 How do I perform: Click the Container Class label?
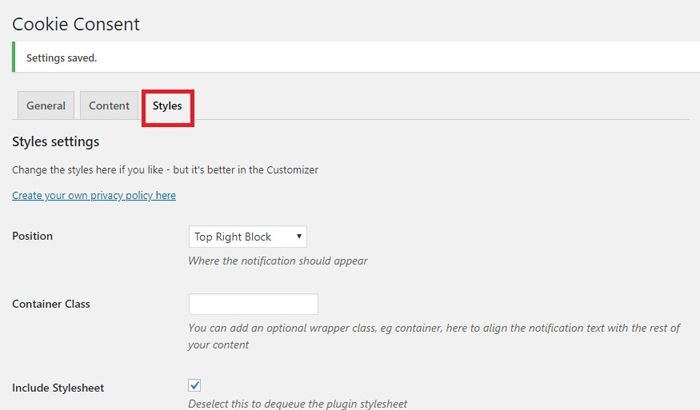pyautogui.click(x=51, y=304)
